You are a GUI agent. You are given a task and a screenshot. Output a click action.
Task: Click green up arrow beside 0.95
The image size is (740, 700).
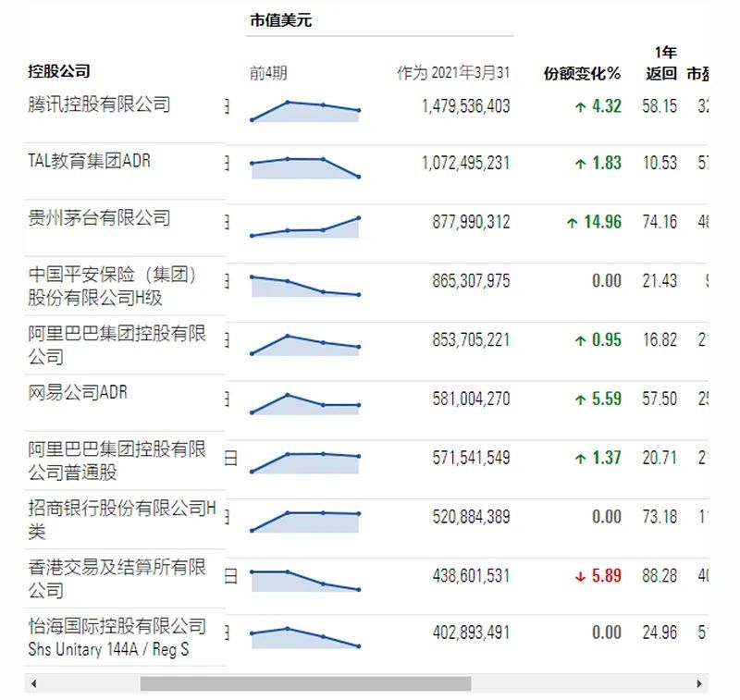(x=581, y=340)
